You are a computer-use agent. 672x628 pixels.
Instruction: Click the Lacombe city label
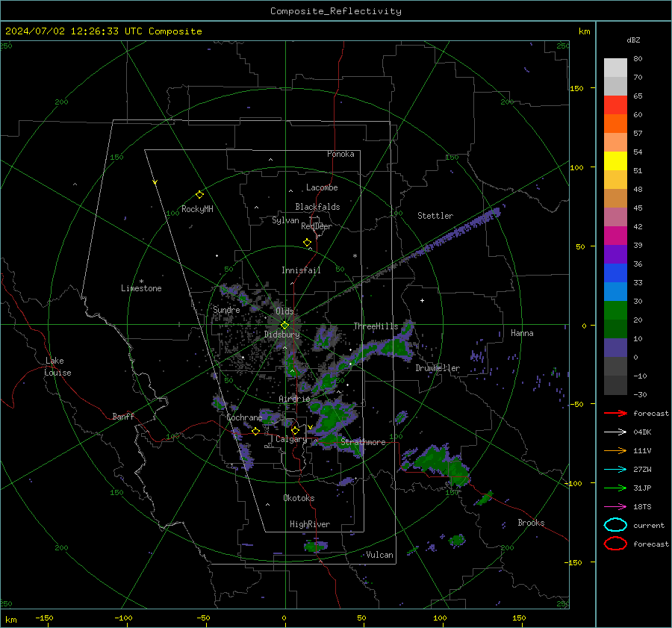322,187
